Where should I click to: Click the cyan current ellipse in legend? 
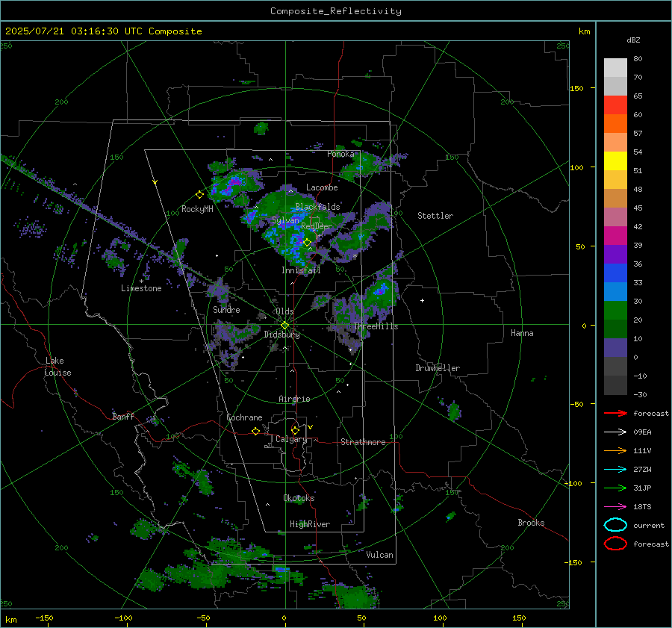[x=615, y=525]
